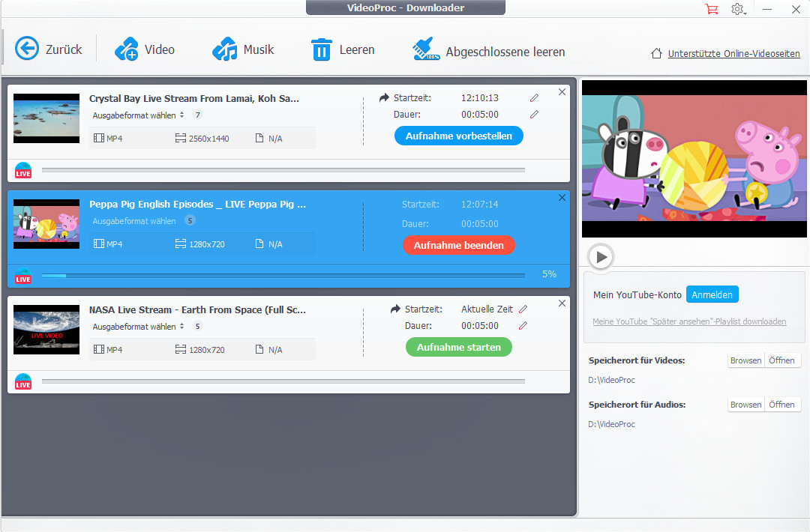Click the Peppa Pig recording progress bar

283,276
